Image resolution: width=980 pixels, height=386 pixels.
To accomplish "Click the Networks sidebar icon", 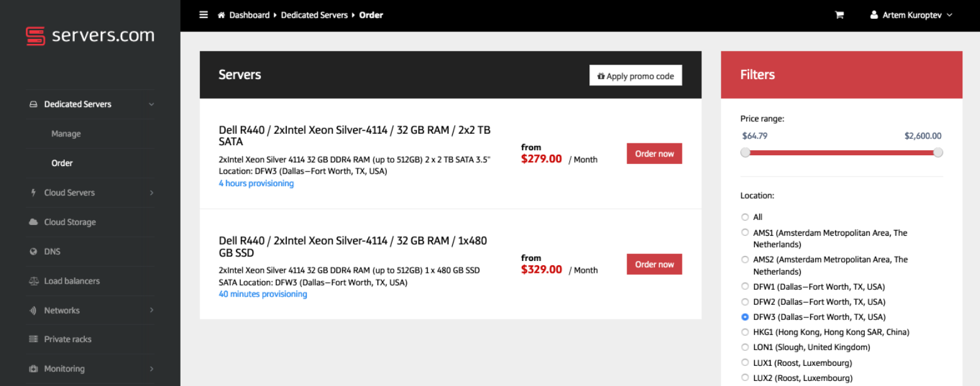I will [33, 311].
